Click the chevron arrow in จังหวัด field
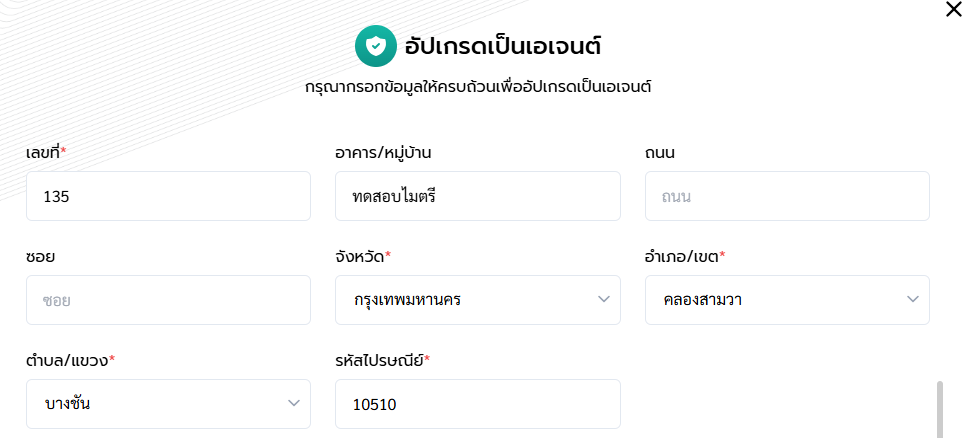Viewport: 969px width, 438px height. (x=604, y=299)
